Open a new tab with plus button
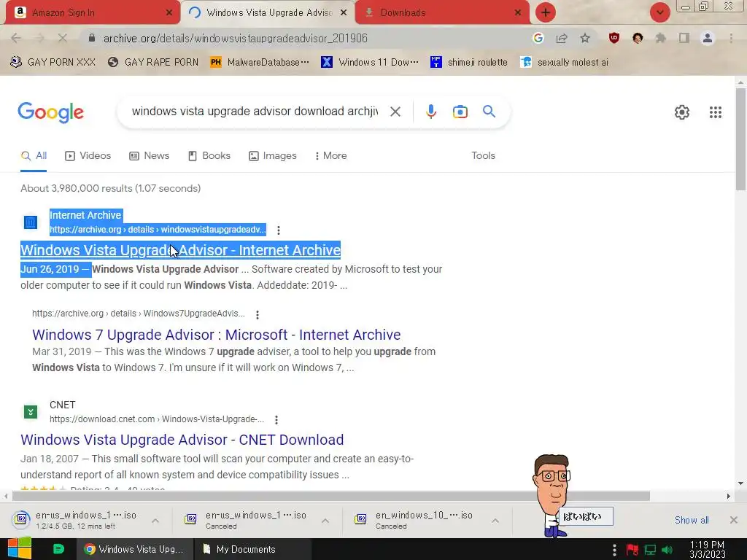Screen dimensions: 747x560 click(546, 12)
